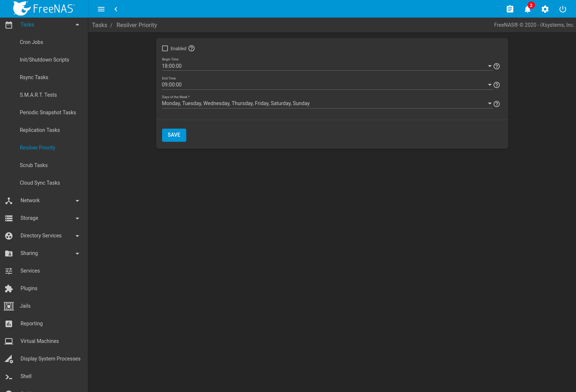Viewport: 576px width, 392px height.
Task: Click the SAVE button
Action: (174, 135)
